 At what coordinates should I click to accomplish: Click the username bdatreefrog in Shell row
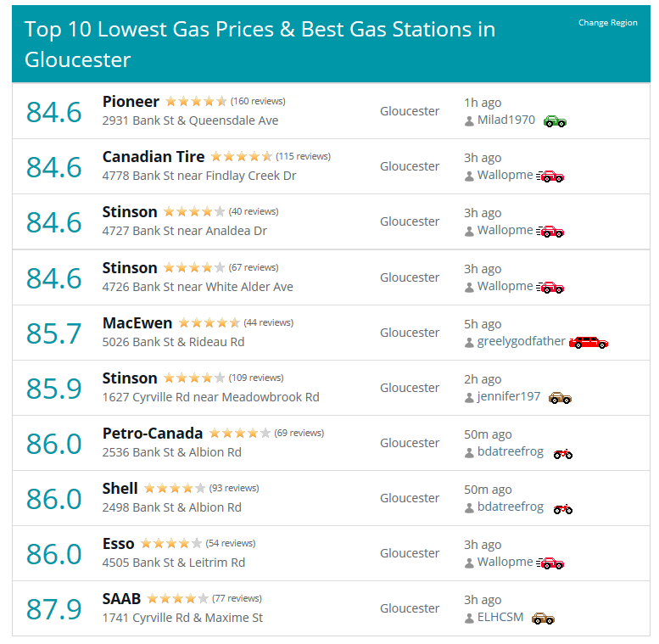tap(511, 507)
